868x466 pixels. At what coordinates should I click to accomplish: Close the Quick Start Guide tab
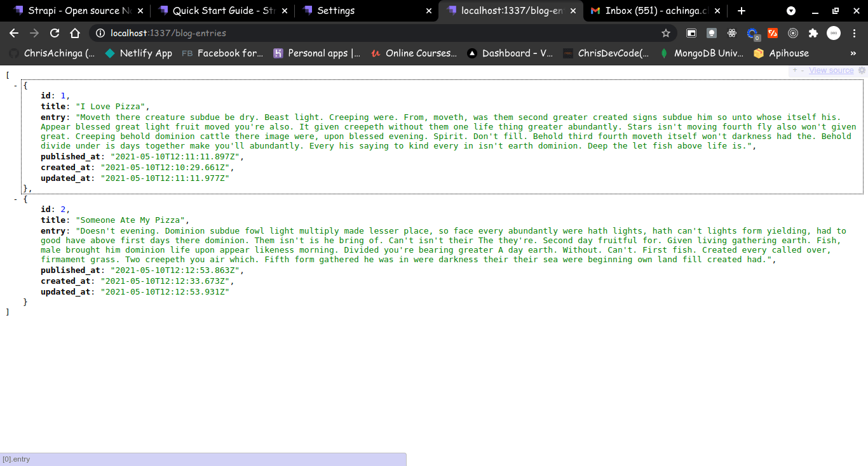(x=284, y=11)
